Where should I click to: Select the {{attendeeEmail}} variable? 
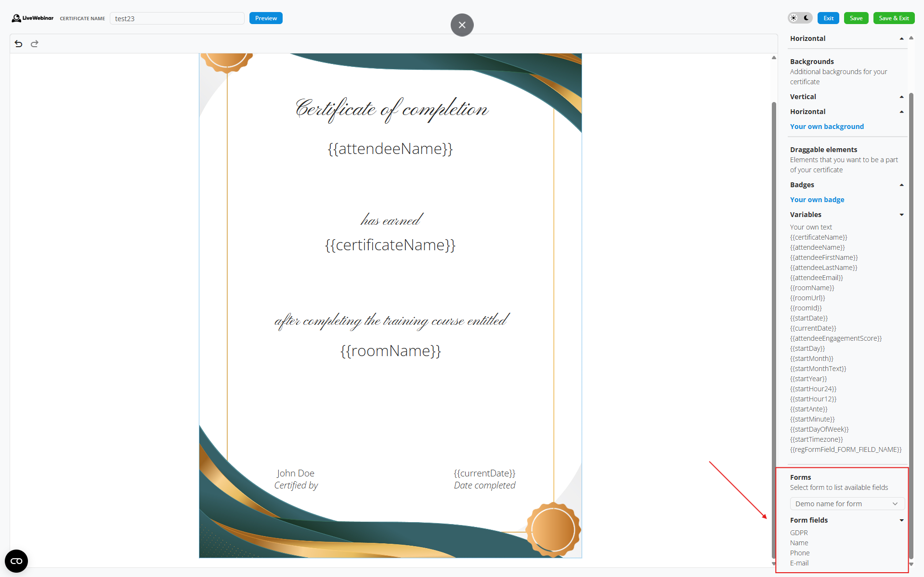click(816, 278)
